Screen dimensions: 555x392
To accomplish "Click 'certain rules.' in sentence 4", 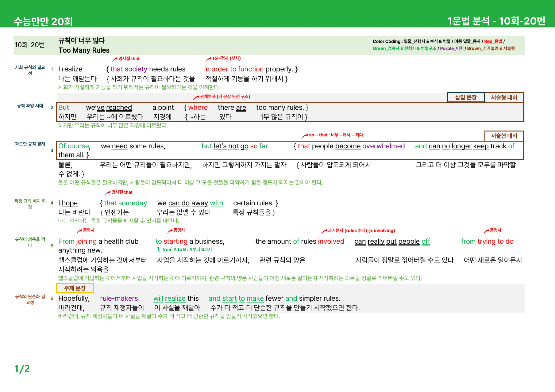I will click(x=253, y=203).
